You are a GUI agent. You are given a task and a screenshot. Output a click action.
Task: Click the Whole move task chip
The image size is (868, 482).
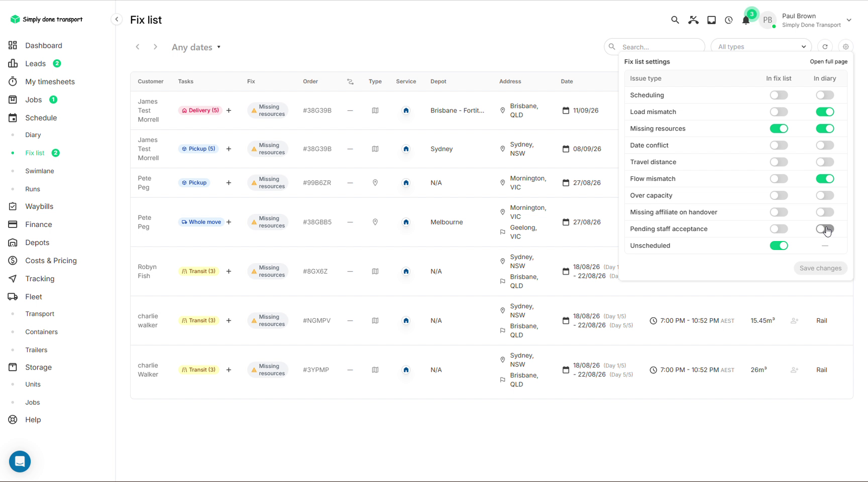coord(201,222)
